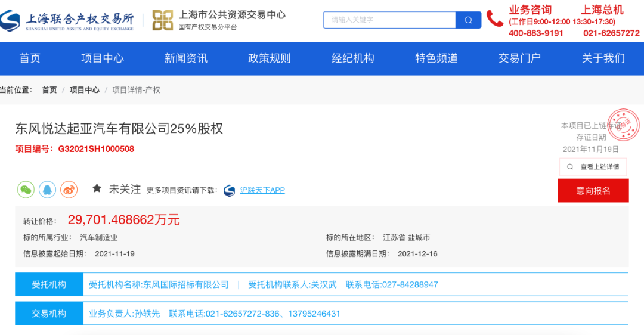Click 本项目已上链存证 text
The image size is (644, 335).
pyautogui.click(x=590, y=126)
